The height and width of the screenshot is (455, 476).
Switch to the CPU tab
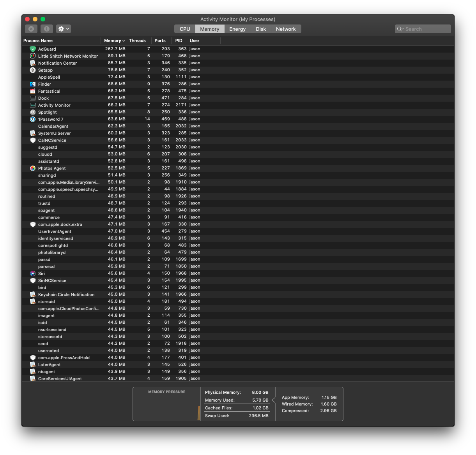click(185, 29)
